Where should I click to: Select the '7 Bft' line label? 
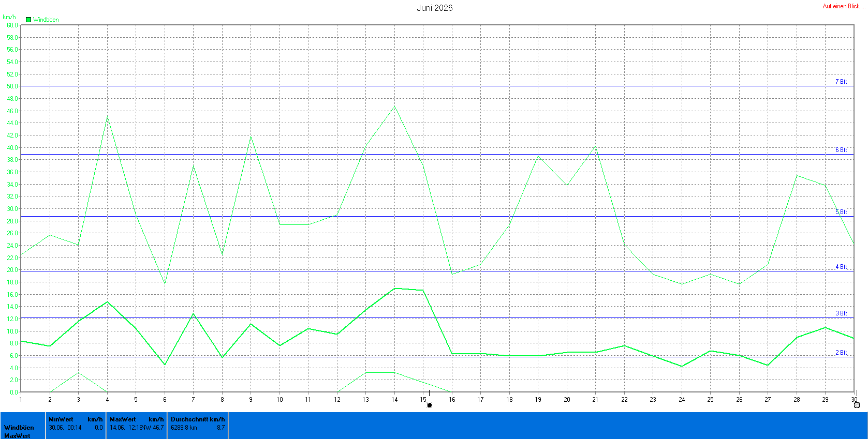pyautogui.click(x=841, y=82)
